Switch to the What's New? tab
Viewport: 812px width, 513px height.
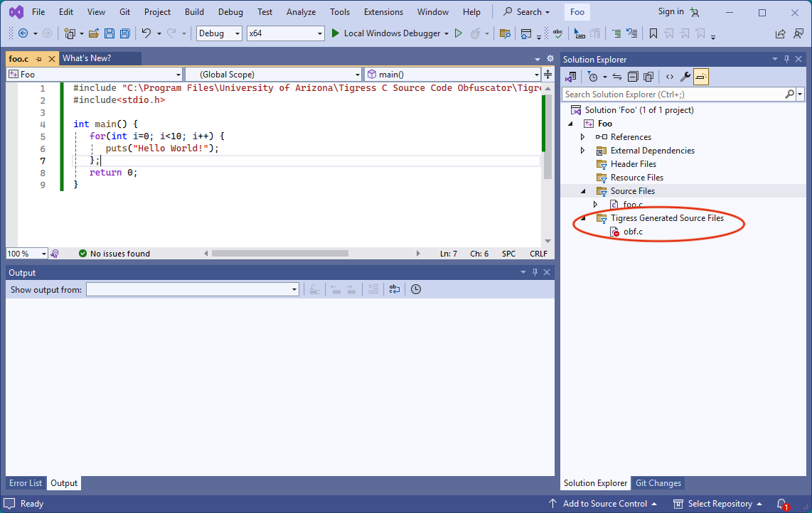click(87, 58)
